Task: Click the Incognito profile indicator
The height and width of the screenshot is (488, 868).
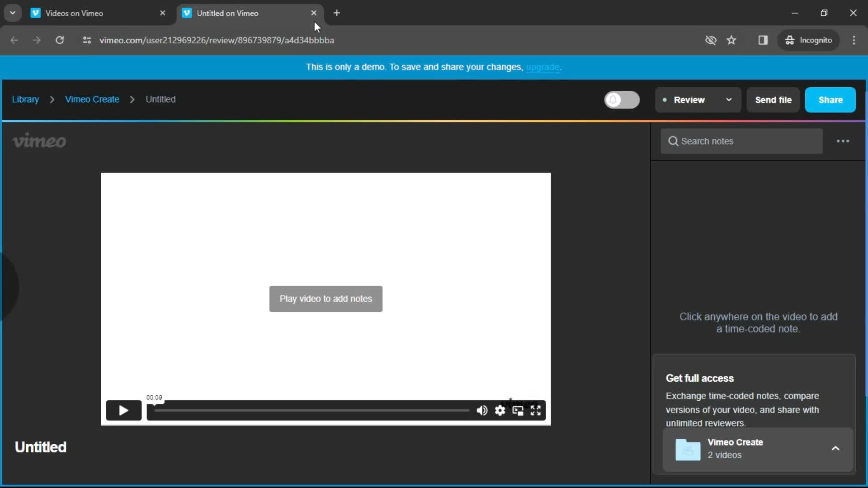Action: pos(808,40)
